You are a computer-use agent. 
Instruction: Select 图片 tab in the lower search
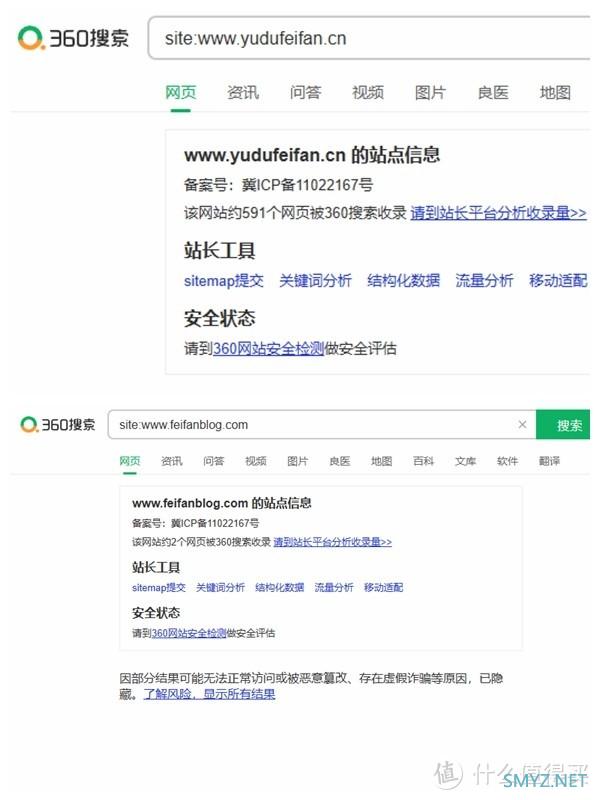pyautogui.click(x=297, y=461)
